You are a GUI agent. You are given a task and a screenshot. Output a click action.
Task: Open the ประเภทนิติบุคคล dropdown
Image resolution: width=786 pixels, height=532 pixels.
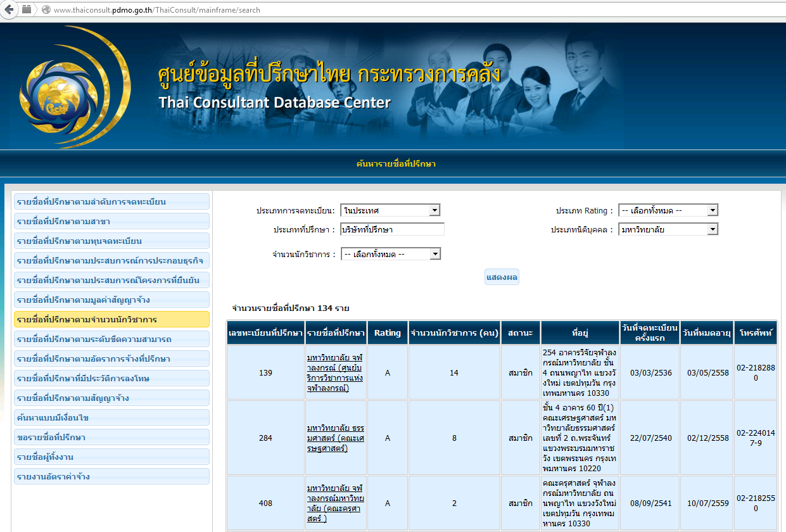click(x=668, y=229)
